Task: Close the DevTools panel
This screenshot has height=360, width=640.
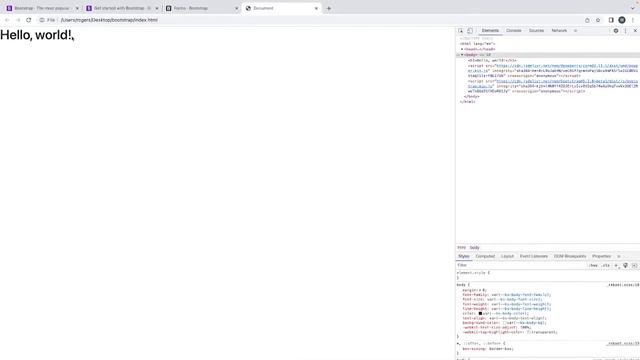Action: 635,31
